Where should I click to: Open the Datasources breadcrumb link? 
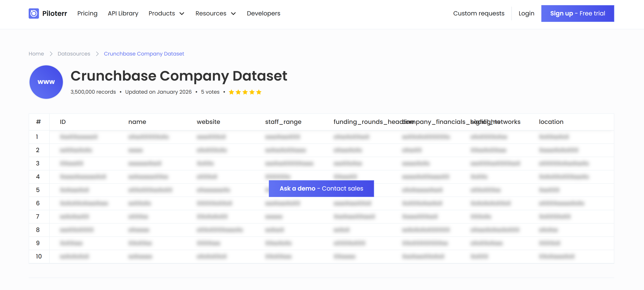pos(74,54)
